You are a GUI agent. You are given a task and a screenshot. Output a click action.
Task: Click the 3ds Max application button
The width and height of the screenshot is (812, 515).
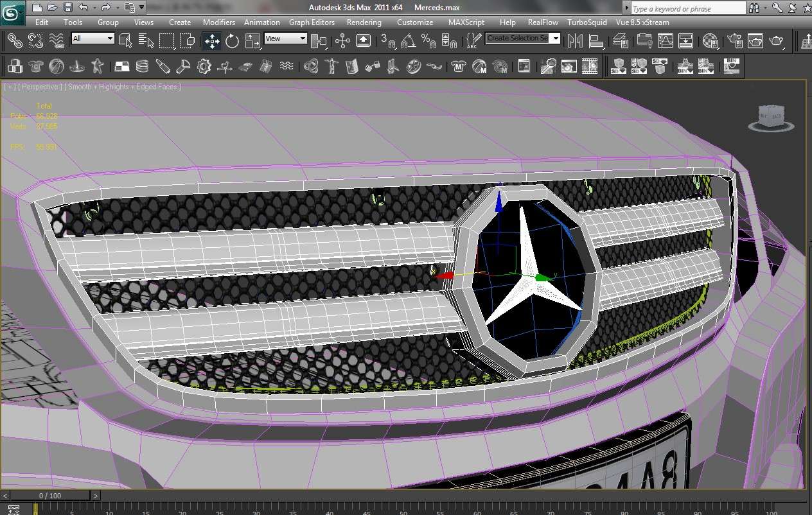[x=13, y=12]
